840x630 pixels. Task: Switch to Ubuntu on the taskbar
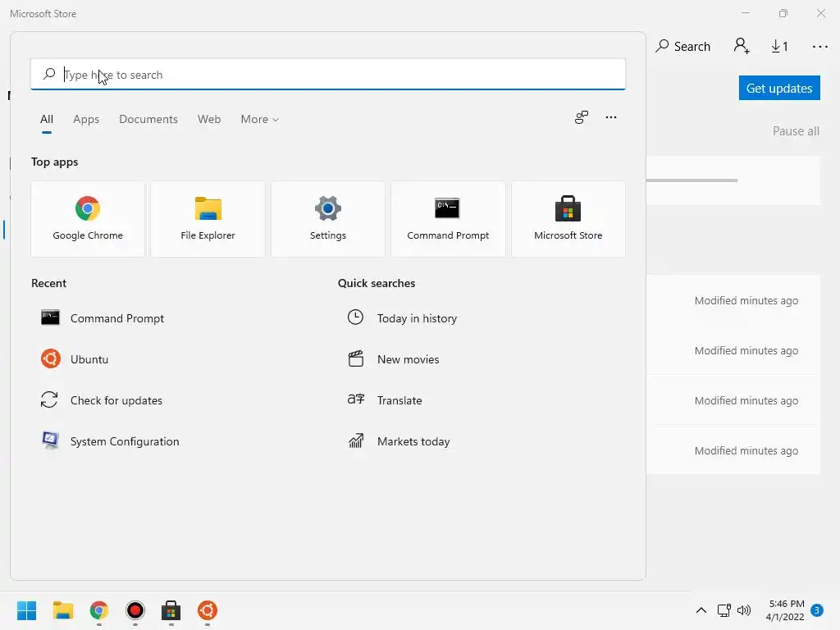tap(208, 610)
